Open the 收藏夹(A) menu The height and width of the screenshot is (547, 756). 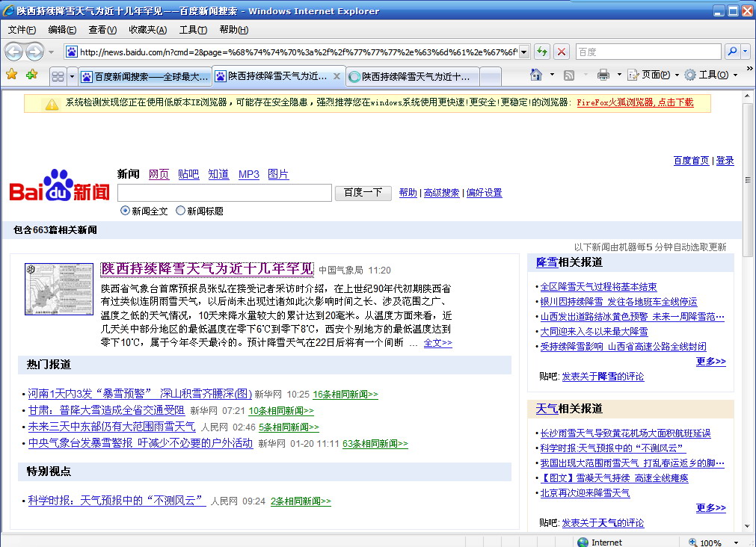(x=147, y=30)
